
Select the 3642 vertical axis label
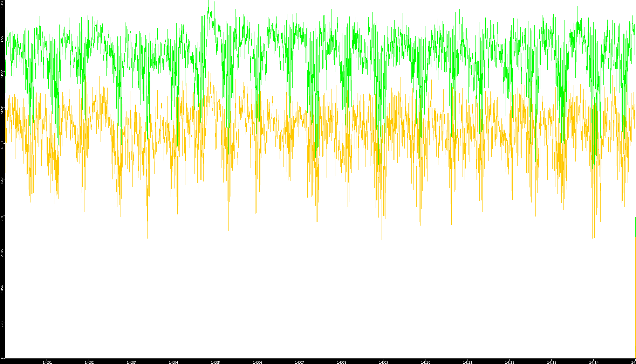[x=2, y=181]
